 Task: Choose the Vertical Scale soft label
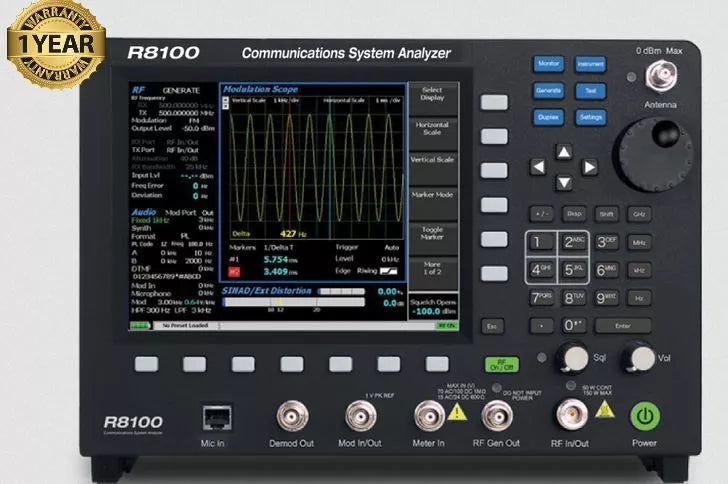pyautogui.click(x=433, y=169)
